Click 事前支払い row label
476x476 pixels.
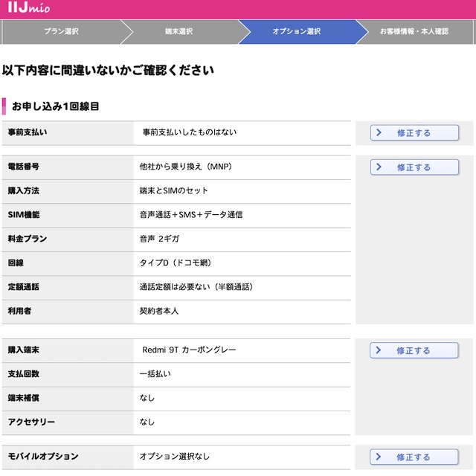coord(28,132)
